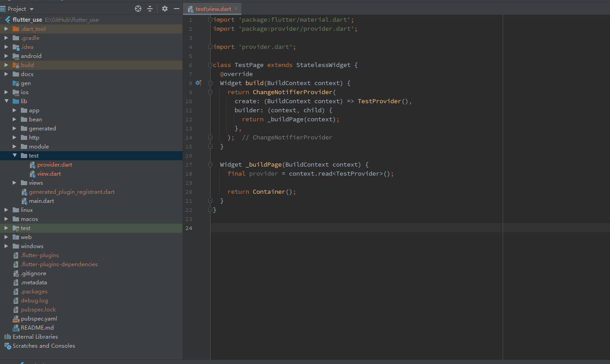
Task: Click the External Libraries icon
Action: click(x=7, y=337)
